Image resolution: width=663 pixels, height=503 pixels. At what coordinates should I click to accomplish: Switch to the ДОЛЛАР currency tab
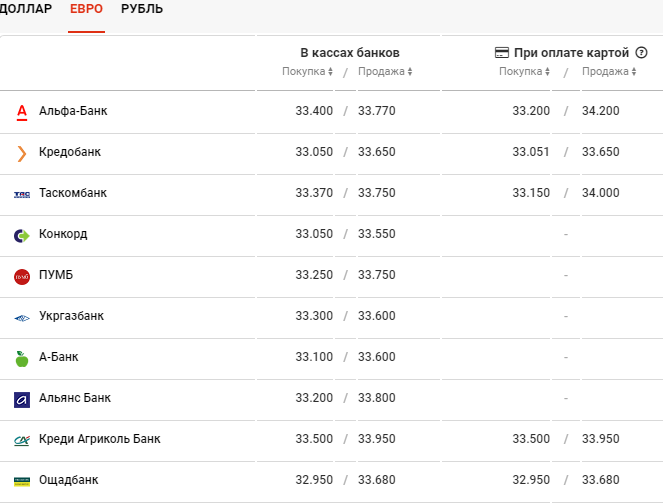(26, 10)
